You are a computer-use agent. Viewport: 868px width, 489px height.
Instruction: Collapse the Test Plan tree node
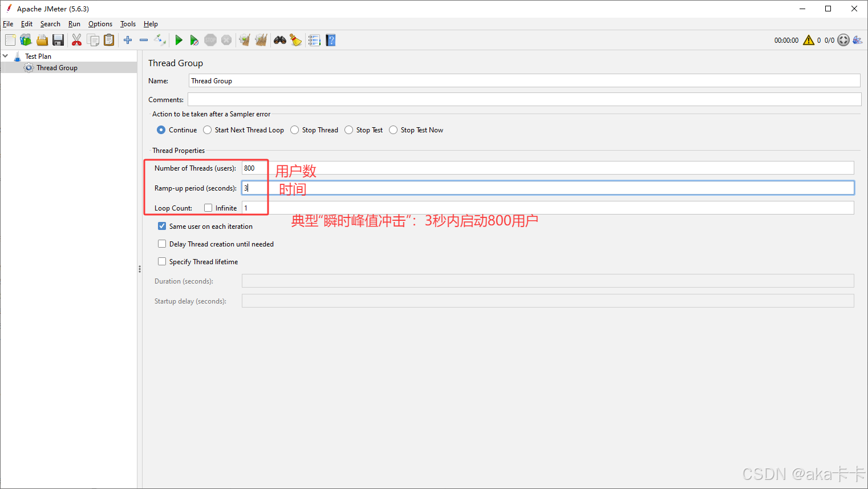click(x=5, y=56)
